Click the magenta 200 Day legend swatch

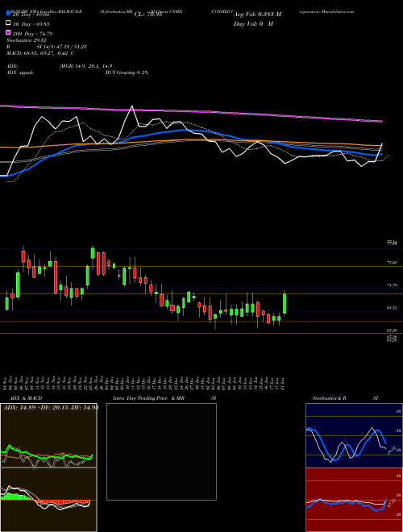pos(9,33)
